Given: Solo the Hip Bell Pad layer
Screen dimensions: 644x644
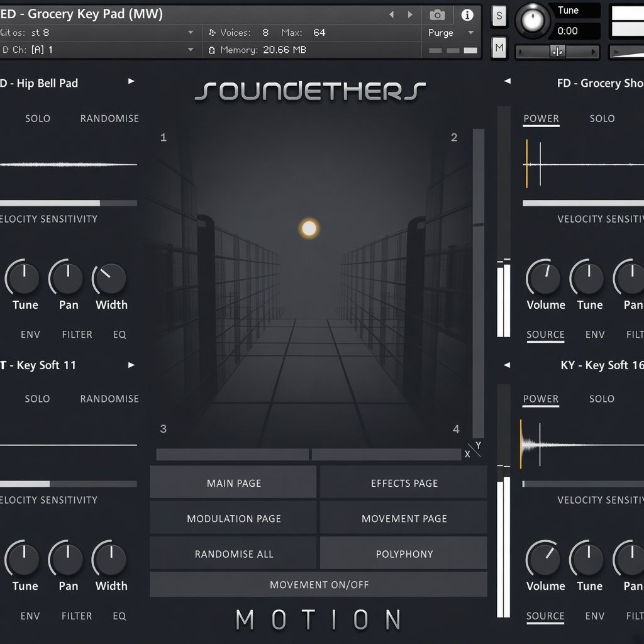Looking at the screenshot, I should [38, 118].
